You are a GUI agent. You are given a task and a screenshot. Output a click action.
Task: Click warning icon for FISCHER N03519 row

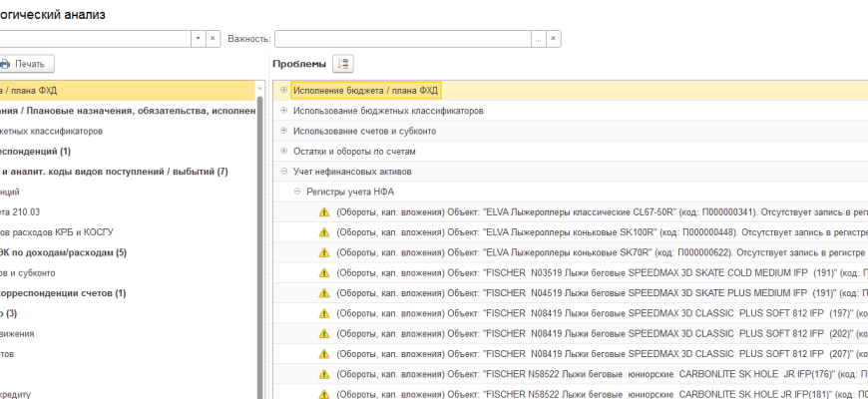(x=323, y=273)
